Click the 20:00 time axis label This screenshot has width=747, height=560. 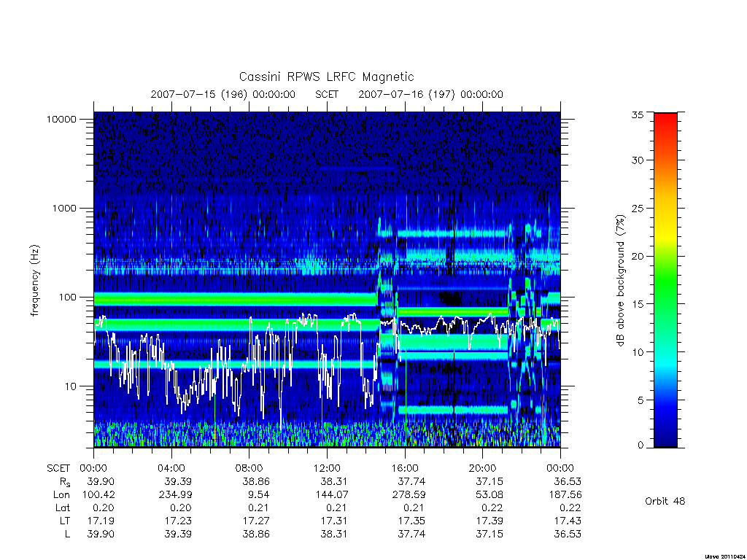(483, 468)
